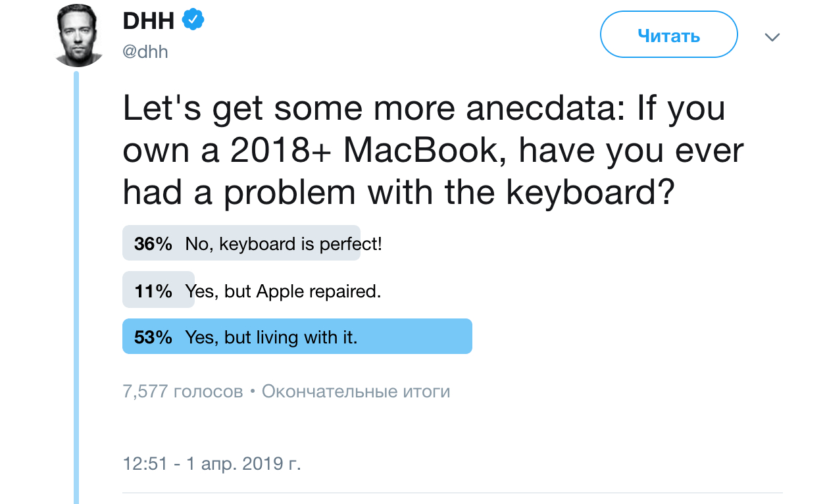
Task: Click the 36% poll result label
Action: coord(153,244)
